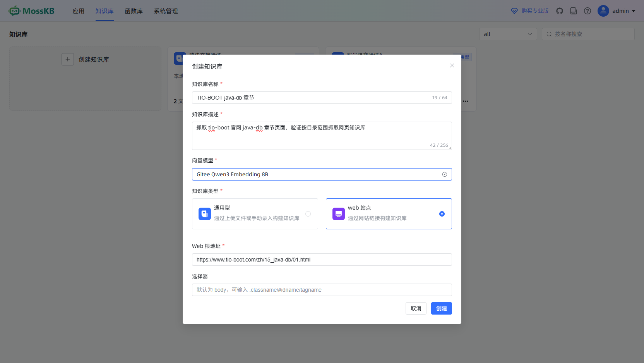Switch to the 知识库 tab
Viewport: 644px width, 363px height.
tap(104, 11)
